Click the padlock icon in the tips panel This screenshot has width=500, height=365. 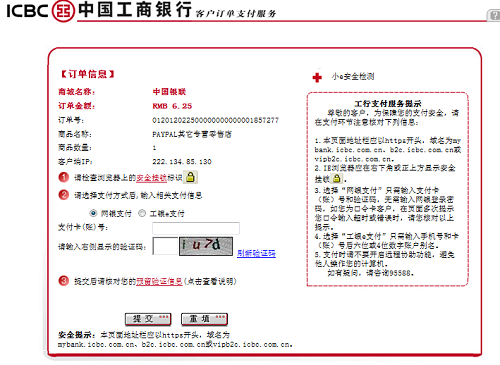[337, 178]
